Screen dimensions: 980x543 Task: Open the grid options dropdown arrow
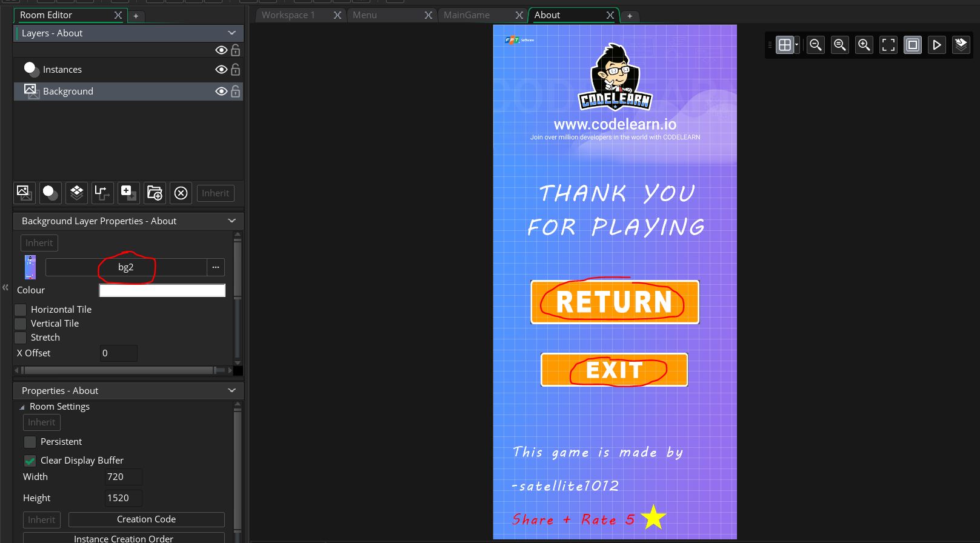pos(797,45)
